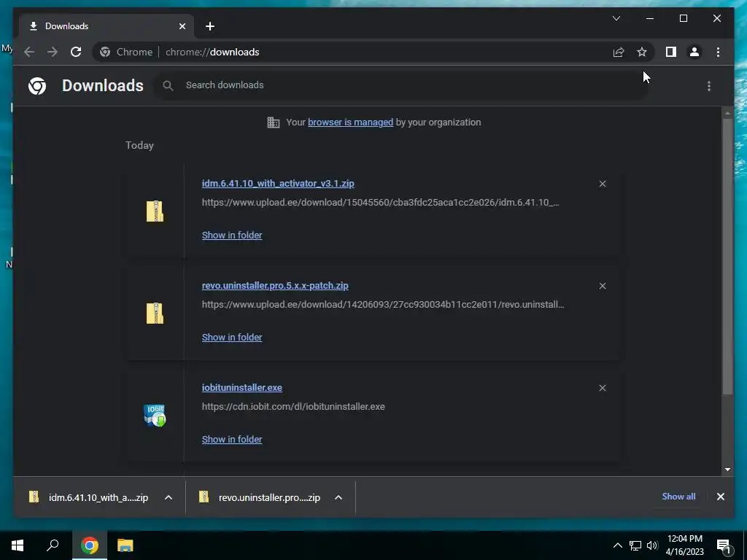
Task: Open revo.uninstaller.pro.5.x.x-patch.zip file link
Action: [x=275, y=286]
